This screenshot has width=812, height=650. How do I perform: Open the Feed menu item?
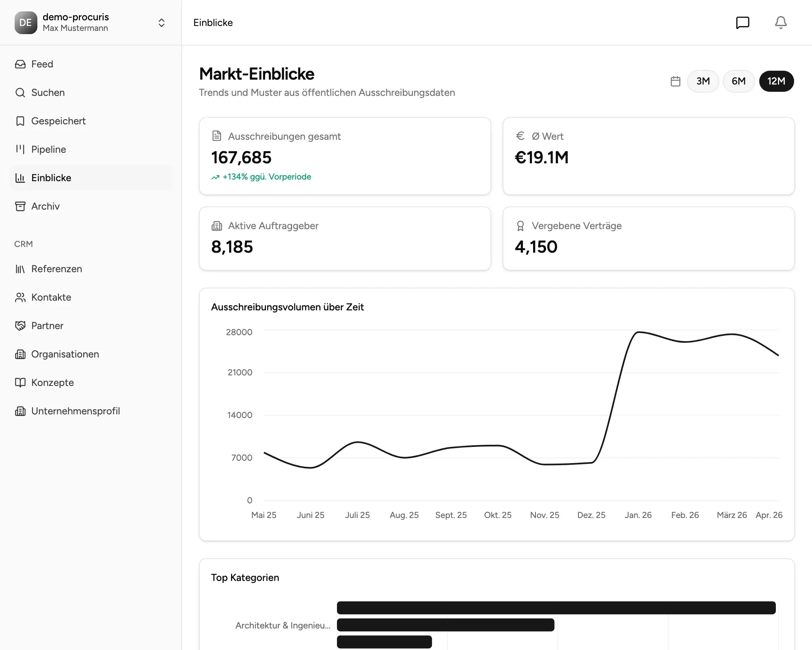pos(91,64)
